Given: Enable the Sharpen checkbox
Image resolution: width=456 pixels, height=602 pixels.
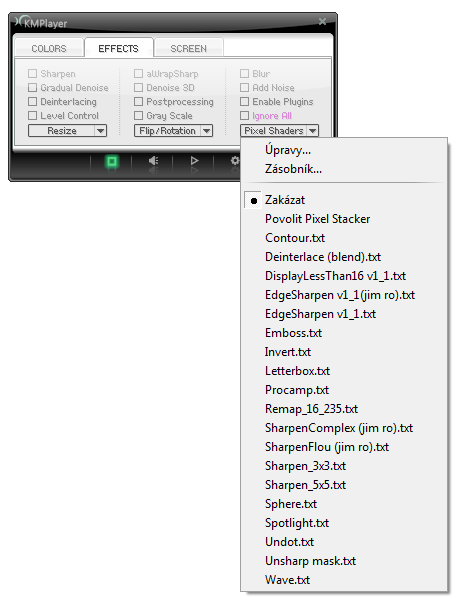Looking at the screenshot, I should 33,73.
